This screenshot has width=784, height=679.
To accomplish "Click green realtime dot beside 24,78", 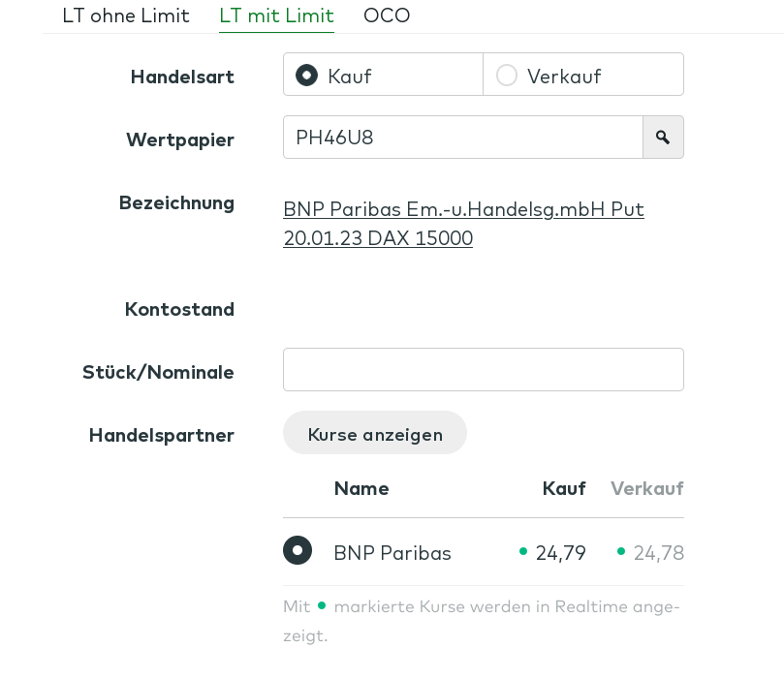I will [621, 551].
